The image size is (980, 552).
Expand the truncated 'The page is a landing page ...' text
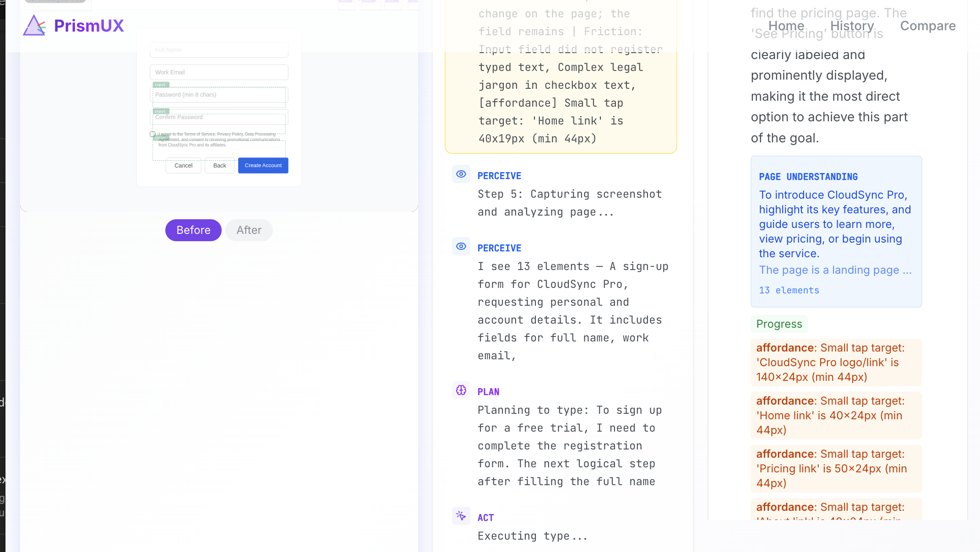pos(835,270)
